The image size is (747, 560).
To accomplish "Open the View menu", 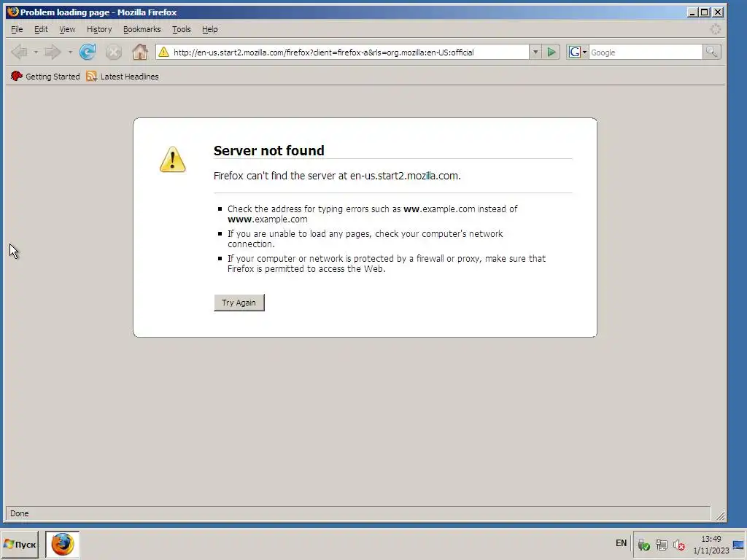I will [x=67, y=29].
